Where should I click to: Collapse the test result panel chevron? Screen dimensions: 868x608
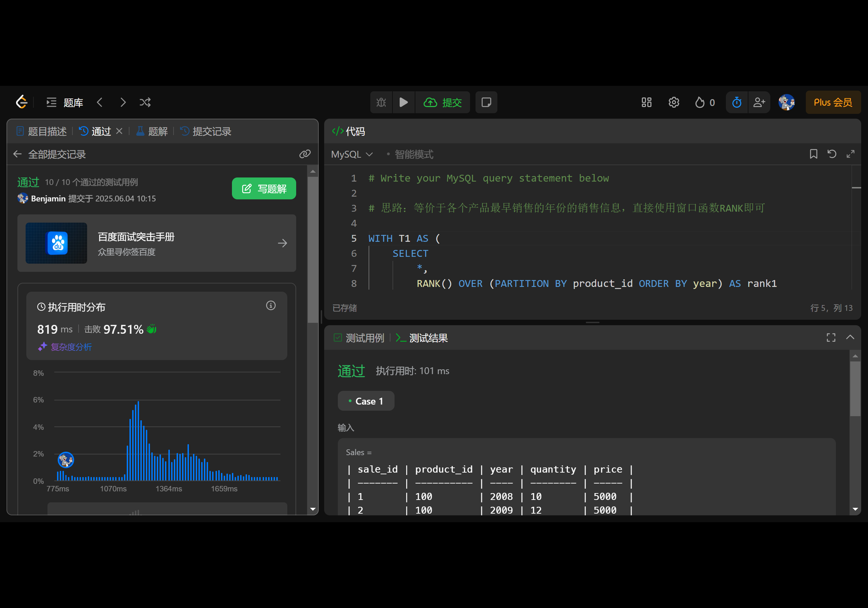[x=850, y=337]
